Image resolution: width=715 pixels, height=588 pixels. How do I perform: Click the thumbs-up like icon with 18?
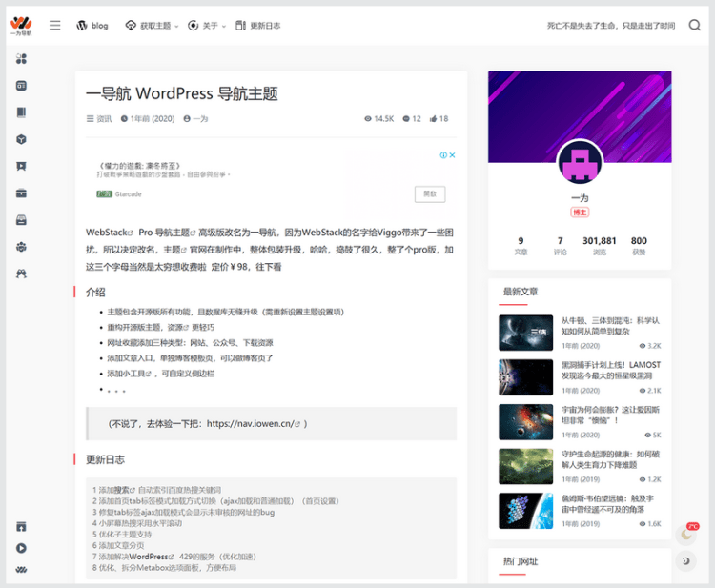click(434, 119)
